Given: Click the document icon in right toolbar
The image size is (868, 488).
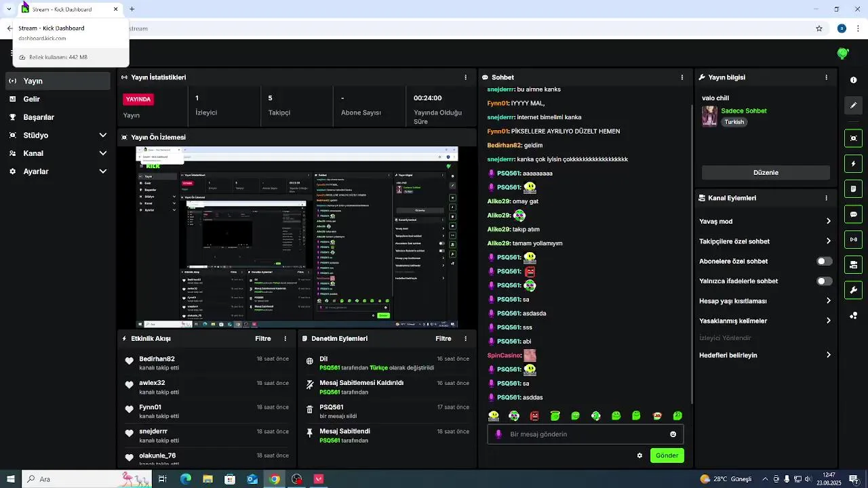Looking at the screenshot, I should (853, 188).
